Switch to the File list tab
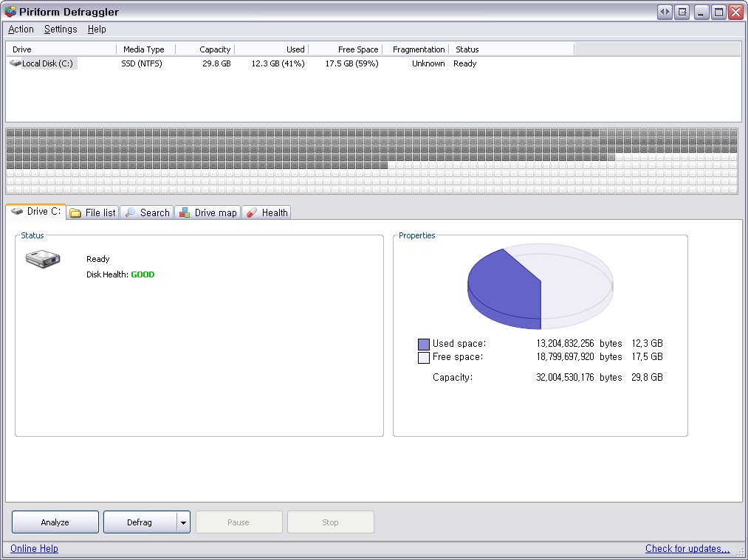The image size is (748, 560). pyautogui.click(x=93, y=212)
